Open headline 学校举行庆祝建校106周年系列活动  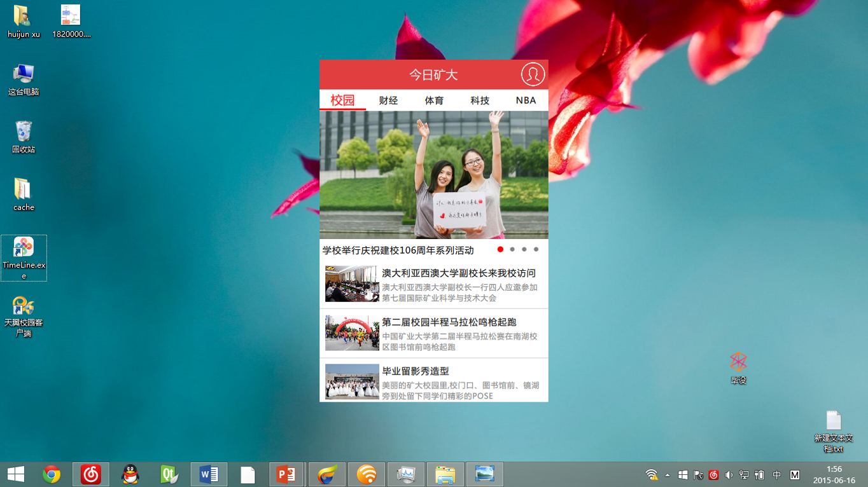pyautogui.click(x=398, y=250)
